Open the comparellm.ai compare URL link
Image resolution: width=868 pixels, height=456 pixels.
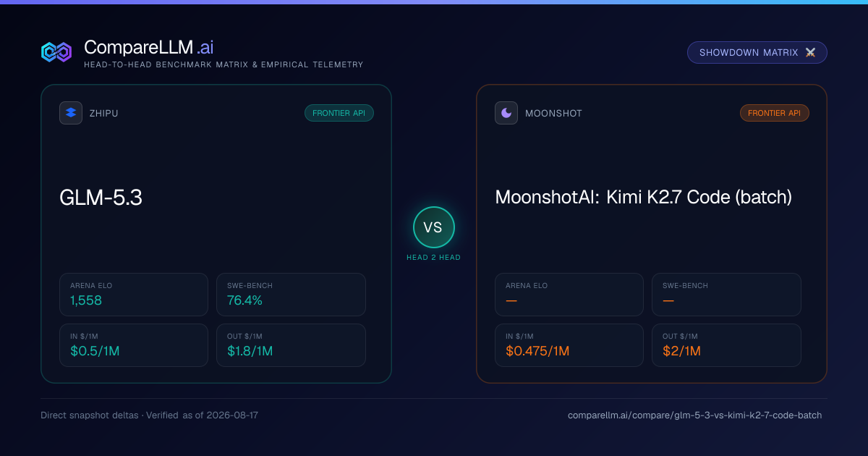click(x=695, y=415)
